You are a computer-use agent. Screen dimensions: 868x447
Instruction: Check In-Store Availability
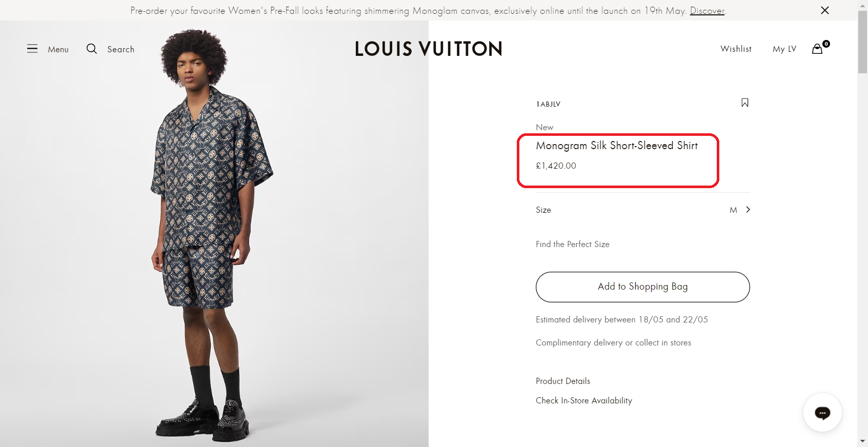pyautogui.click(x=584, y=400)
